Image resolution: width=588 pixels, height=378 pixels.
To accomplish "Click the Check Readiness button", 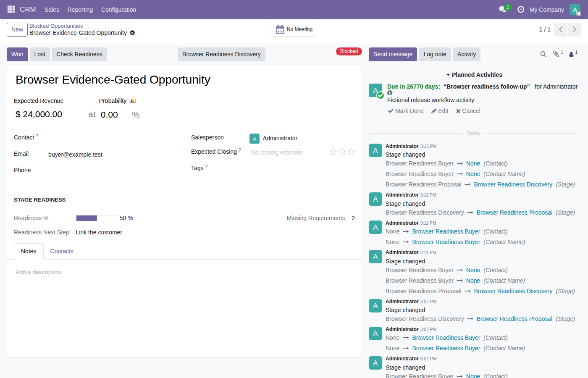I will (x=79, y=54).
